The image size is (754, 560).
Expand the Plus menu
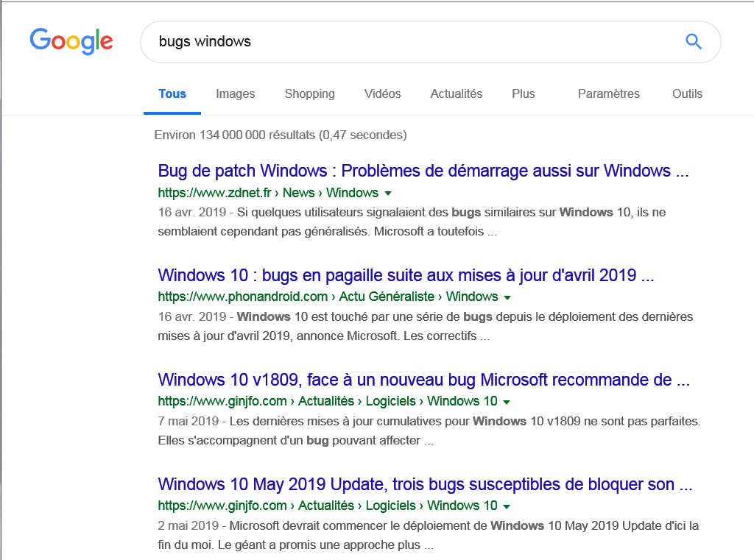[x=524, y=93]
